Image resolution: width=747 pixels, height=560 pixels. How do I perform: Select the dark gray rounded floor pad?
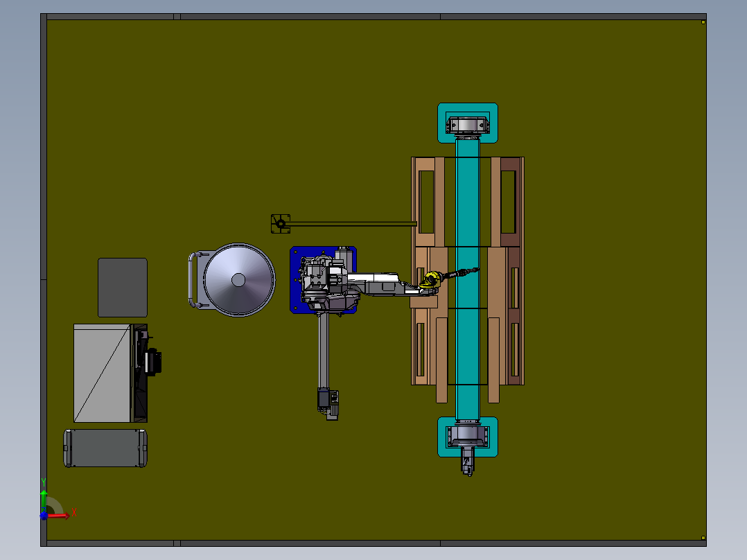(x=123, y=288)
